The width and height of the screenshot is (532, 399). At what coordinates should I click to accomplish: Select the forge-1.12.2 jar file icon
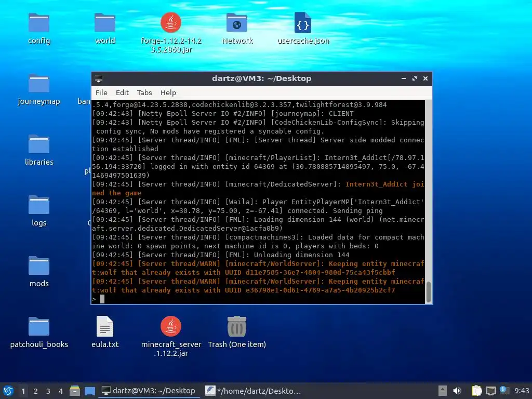coord(170,23)
